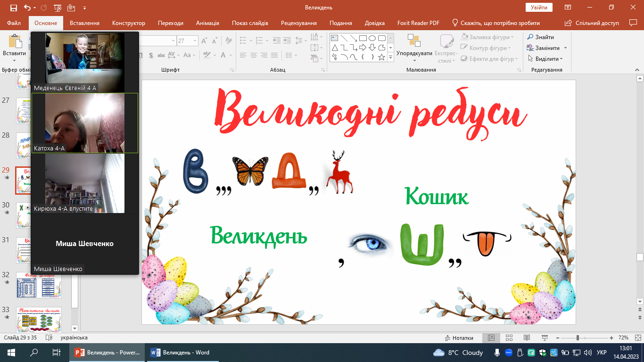Switch to the Переходи tab
The height and width of the screenshot is (362, 644).
coord(171,23)
